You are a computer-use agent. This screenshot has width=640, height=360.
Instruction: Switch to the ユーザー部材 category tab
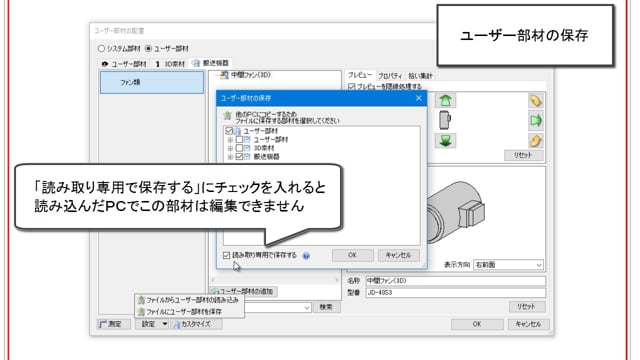[124, 64]
